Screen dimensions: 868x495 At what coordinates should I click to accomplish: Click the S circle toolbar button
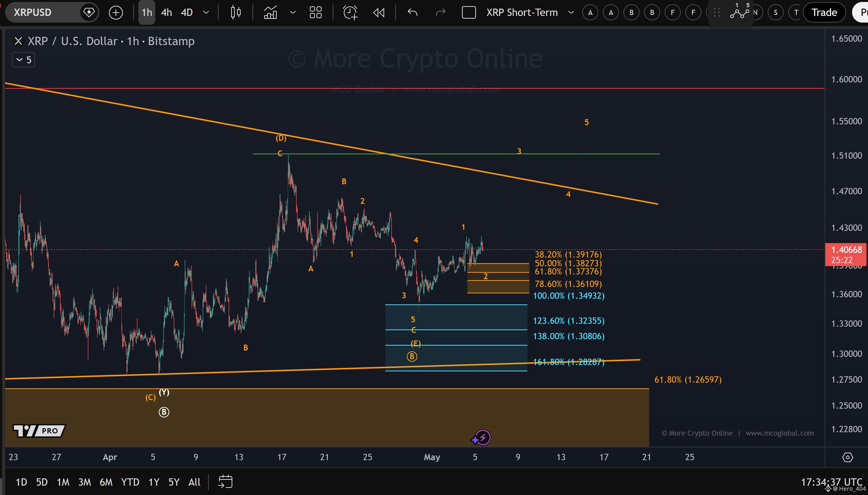coord(776,13)
